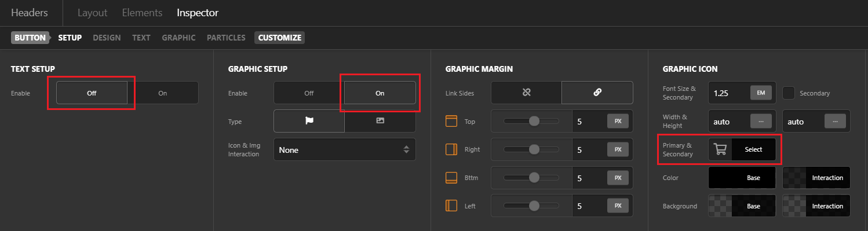Click the Select icon button
This screenshot has width=868, height=231.
tap(753, 149)
